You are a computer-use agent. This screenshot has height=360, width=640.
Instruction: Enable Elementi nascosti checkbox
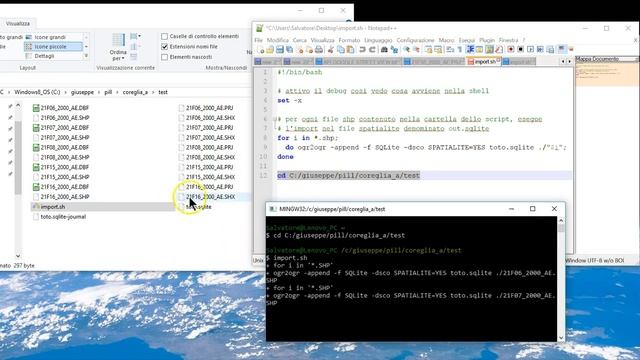(x=164, y=57)
